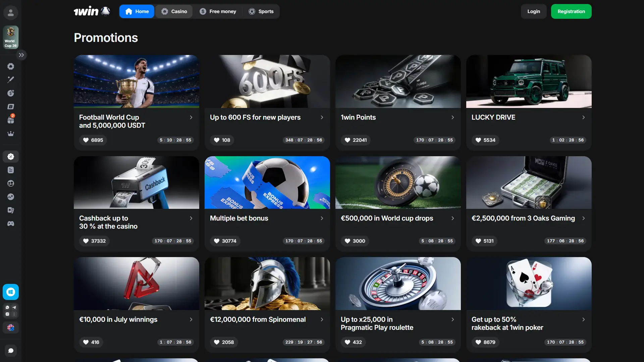This screenshot has width=644, height=362.
Task: Open the '1win Points' promotion title
Action: point(358,117)
